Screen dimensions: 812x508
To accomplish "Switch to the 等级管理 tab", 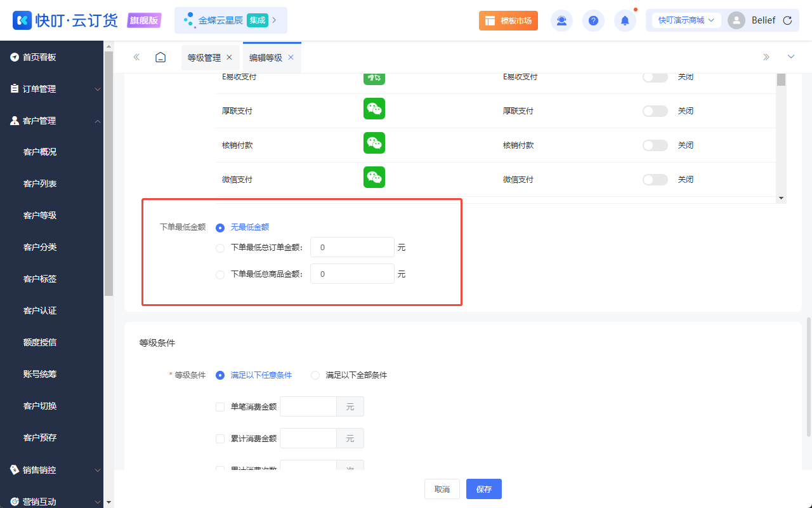I will (204, 58).
